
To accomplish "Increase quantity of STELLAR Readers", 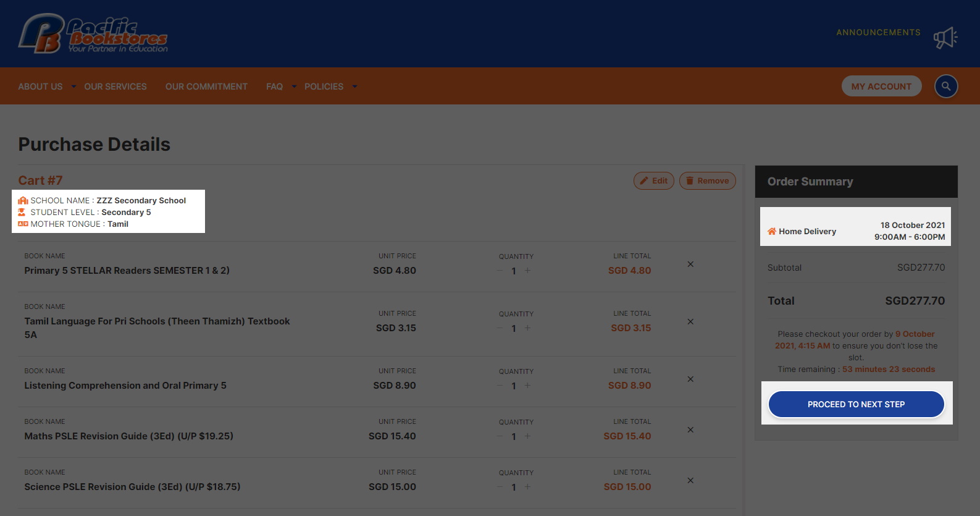I will [x=527, y=271].
